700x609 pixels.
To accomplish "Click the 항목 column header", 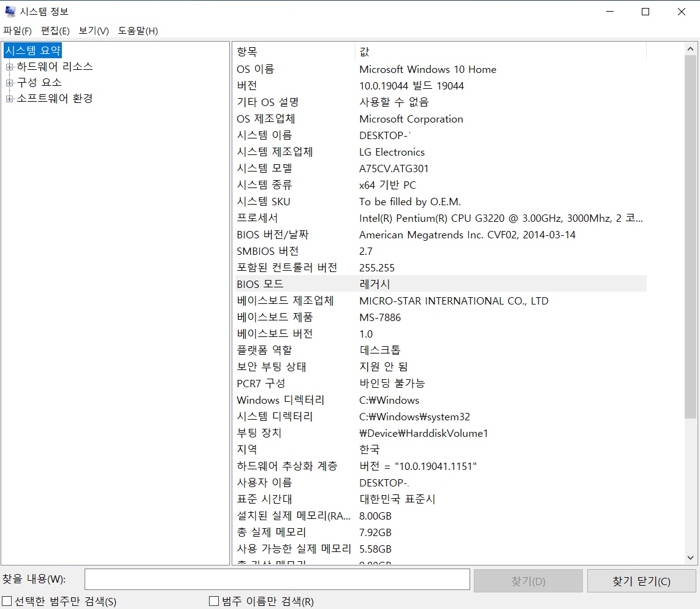I will pos(294,51).
